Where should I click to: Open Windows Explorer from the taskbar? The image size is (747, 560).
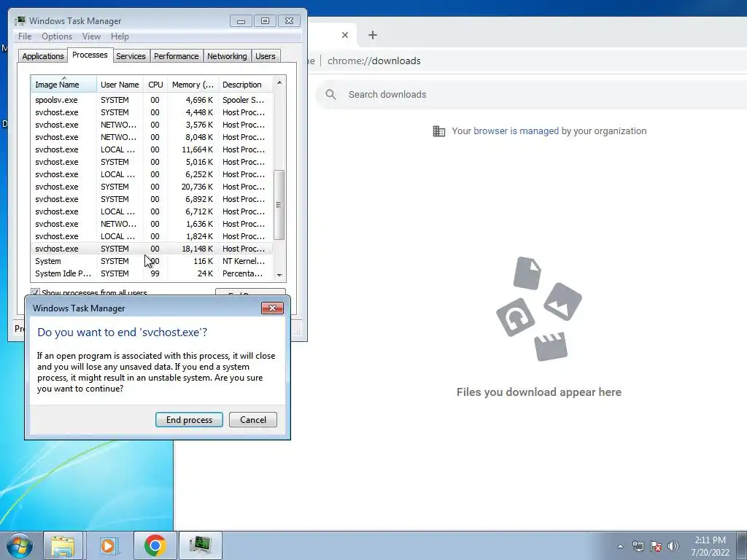point(63,545)
